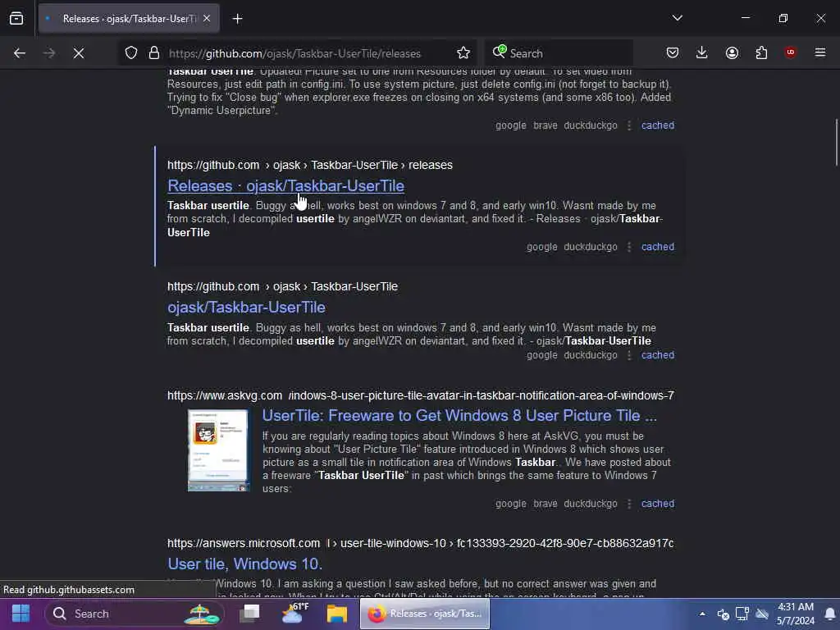This screenshot has height=630, width=840.
Task: Click brave engine under the AskVG result
Action: (546, 504)
